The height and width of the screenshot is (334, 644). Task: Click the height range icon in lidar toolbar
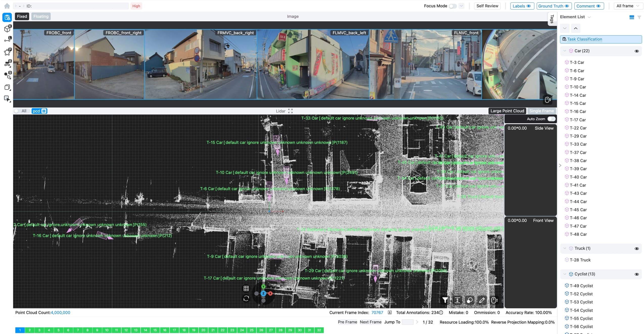coord(457,300)
